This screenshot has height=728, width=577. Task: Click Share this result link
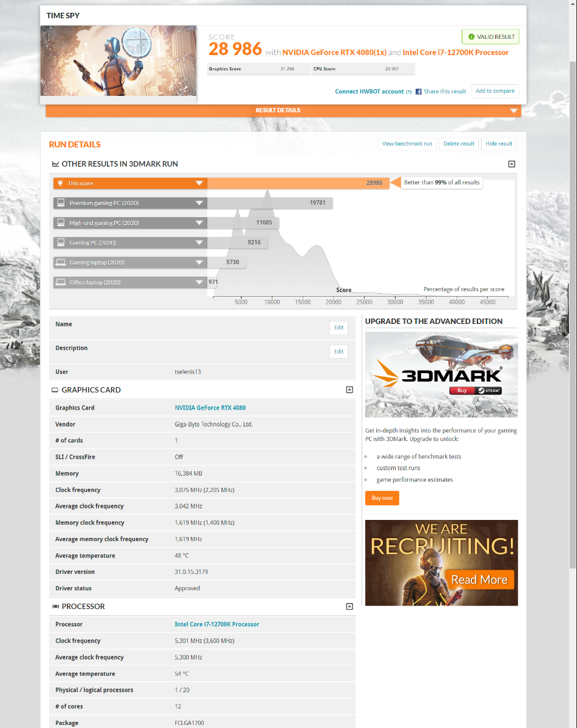click(x=445, y=92)
